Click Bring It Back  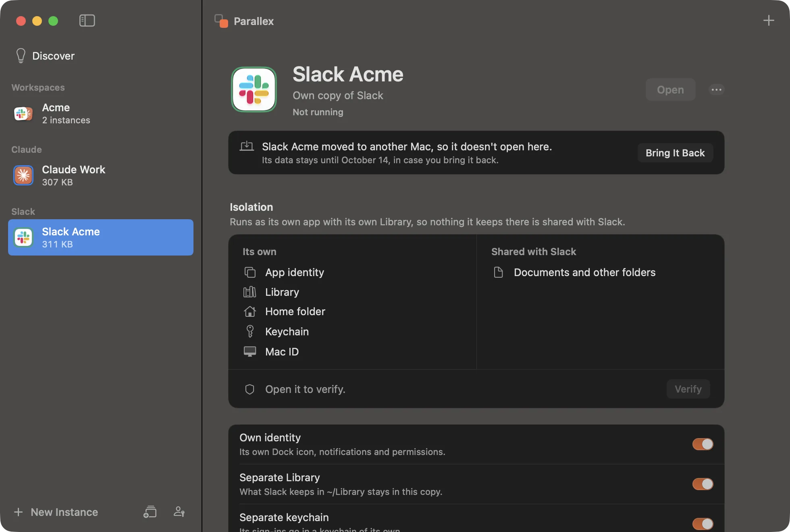(x=675, y=153)
